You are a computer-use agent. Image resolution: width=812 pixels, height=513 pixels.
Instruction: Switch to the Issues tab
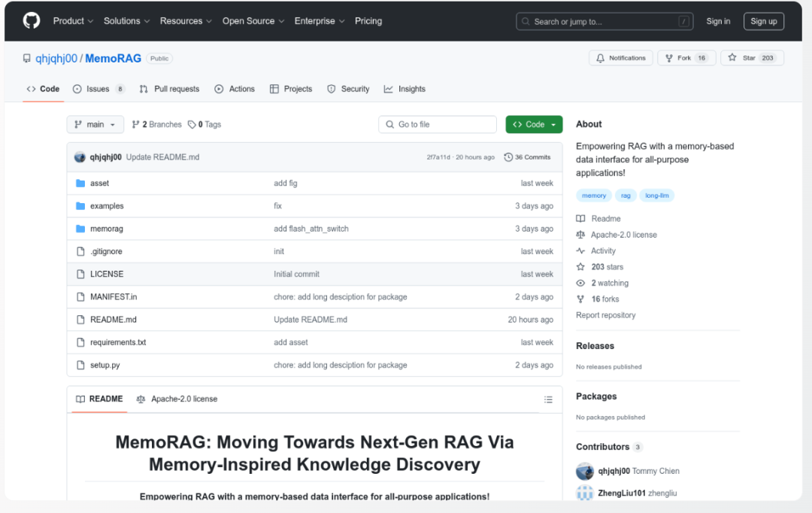[x=98, y=89]
